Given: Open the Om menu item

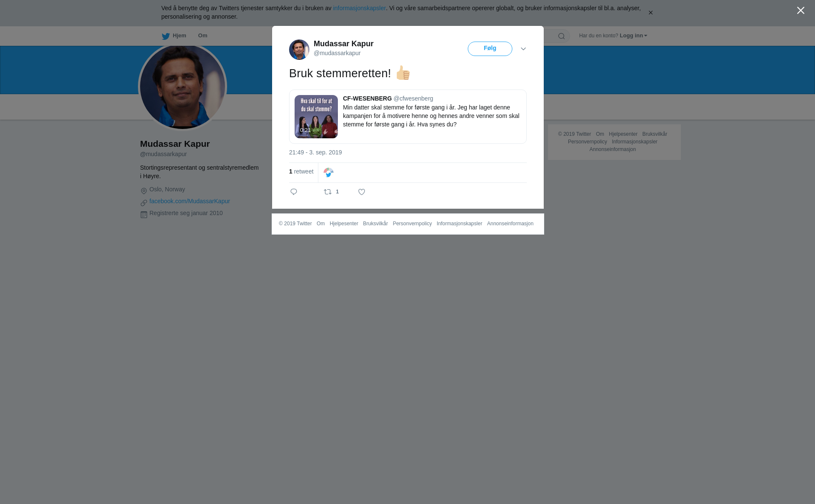Looking at the screenshot, I should [x=202, y=36].
